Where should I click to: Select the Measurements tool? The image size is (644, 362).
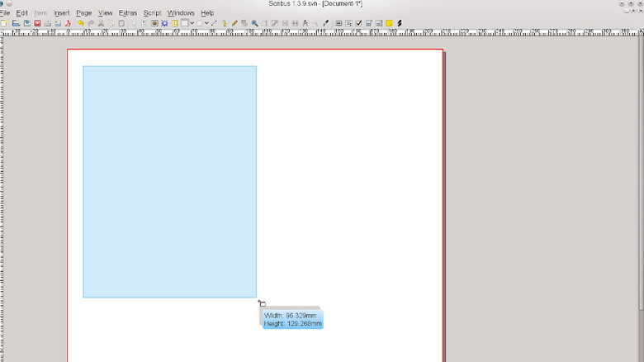click(305, 23)
